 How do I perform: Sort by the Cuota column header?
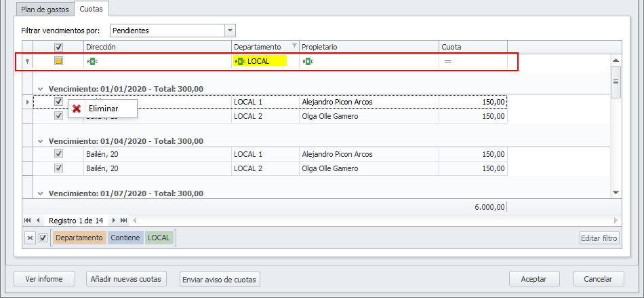[x=473, y=47]
